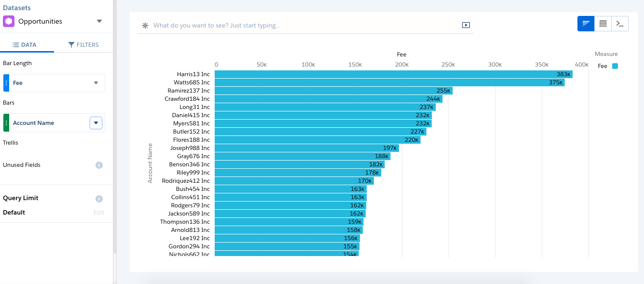
Task: Click the 383k value label
Action: click(x=563, y=74)
